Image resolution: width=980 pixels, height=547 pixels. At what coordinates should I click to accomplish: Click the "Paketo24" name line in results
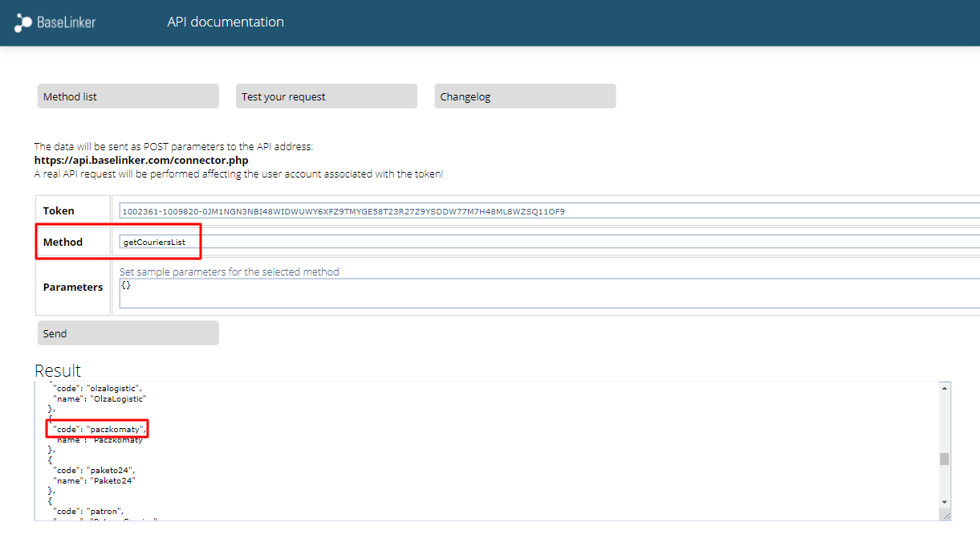tap(94, 480)
